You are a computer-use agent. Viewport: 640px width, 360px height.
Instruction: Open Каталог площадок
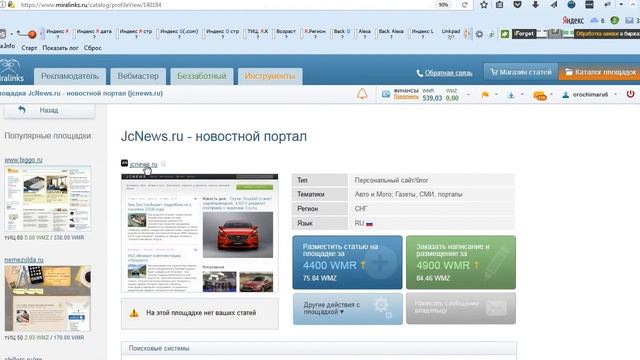(x=600, y=72)
